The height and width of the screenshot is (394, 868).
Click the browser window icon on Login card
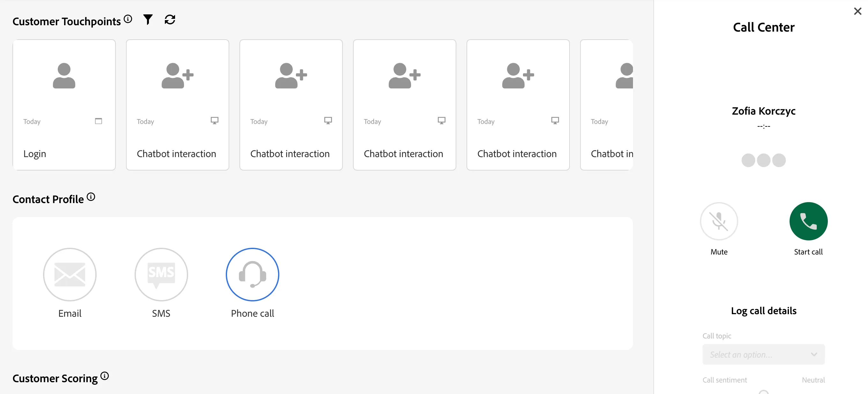tap(99, 121)
